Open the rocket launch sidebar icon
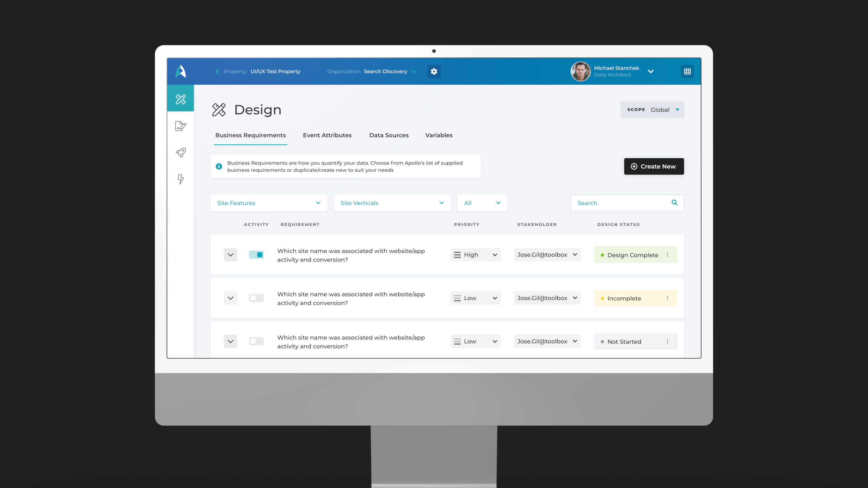Image resolution: width=868 pixels, height=488 pixels. point(181,152)
